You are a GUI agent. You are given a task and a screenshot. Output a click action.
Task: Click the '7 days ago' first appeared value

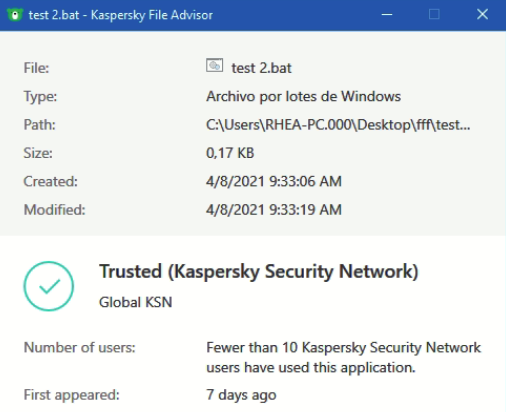tap(241, 395)
